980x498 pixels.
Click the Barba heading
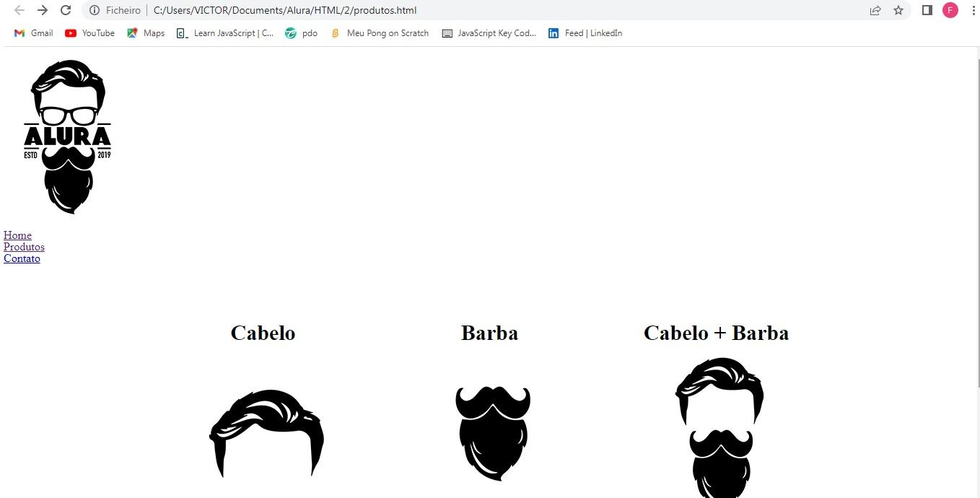pos(489,333)
